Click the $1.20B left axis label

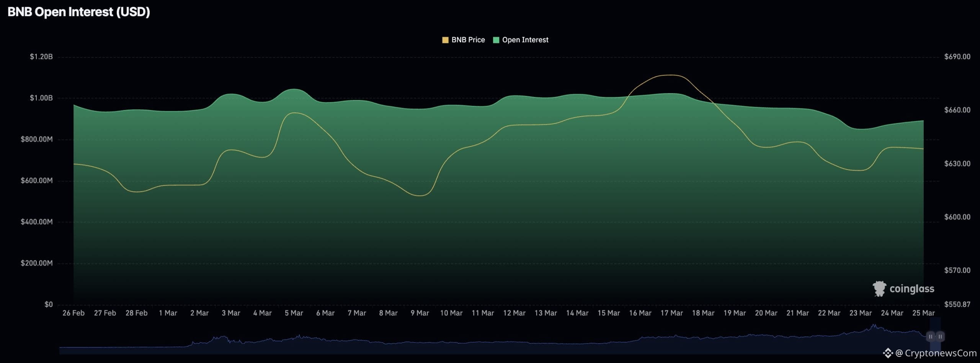[x=42, y=56]
